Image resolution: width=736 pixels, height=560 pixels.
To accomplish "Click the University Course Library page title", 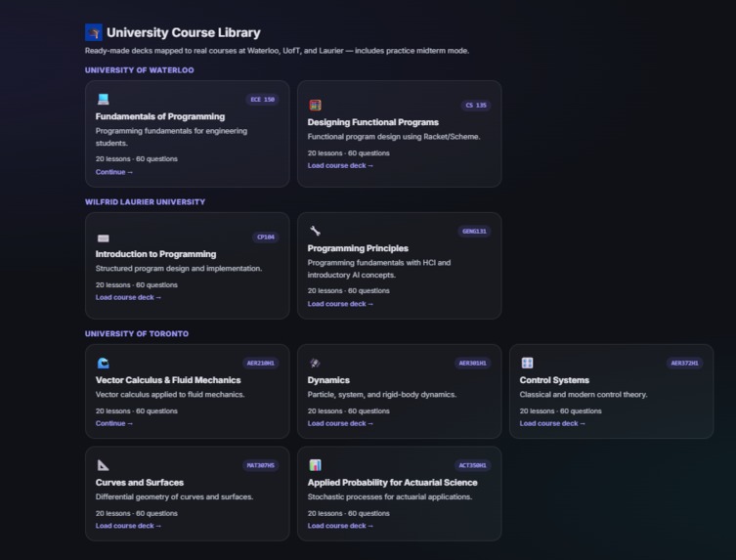I will [184, 32].
